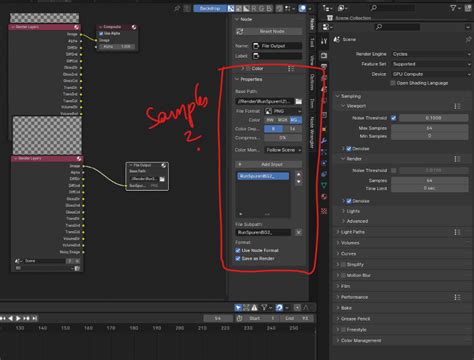Move file slot up with arrow button
474x360 pixels.
(x=299, y=174)
